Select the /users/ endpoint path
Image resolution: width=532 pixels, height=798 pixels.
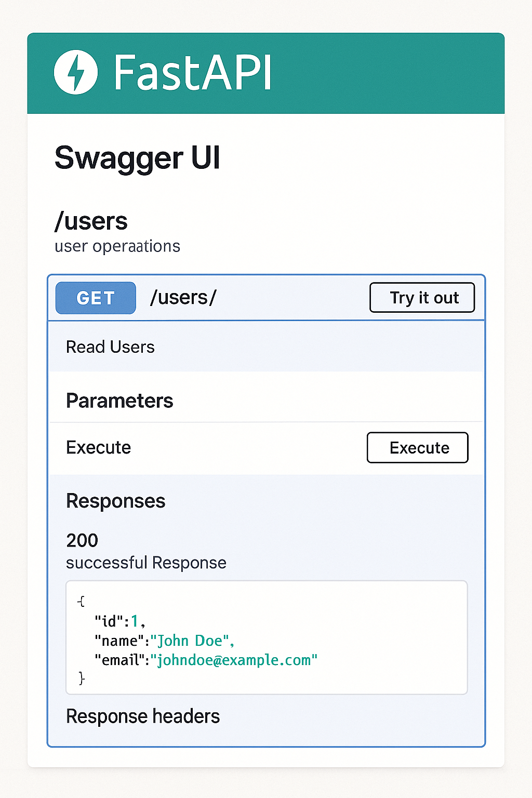click(183, 298)
